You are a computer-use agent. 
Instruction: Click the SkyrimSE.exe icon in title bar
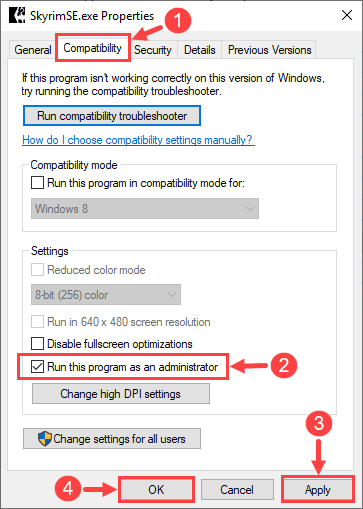[17, 15]
